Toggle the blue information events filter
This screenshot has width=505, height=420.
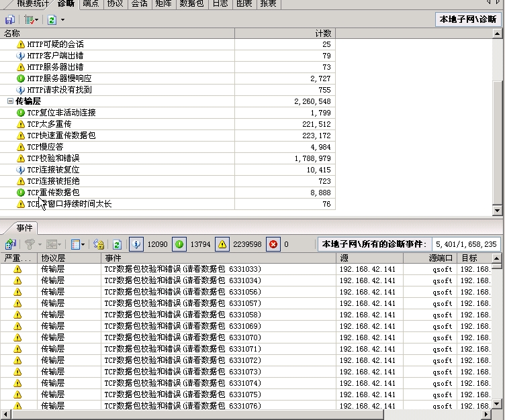(136, 245)
